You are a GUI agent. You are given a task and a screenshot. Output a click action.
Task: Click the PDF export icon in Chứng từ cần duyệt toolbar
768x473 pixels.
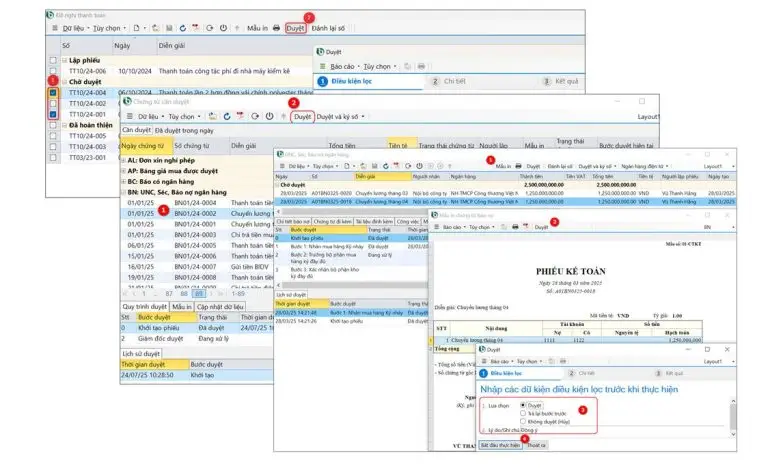point(242,116)
